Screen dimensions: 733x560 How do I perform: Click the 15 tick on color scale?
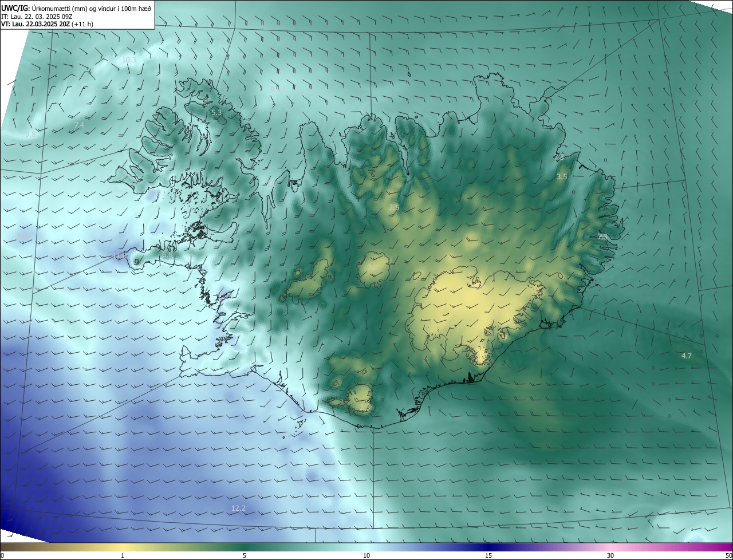[x=488, y=555]
